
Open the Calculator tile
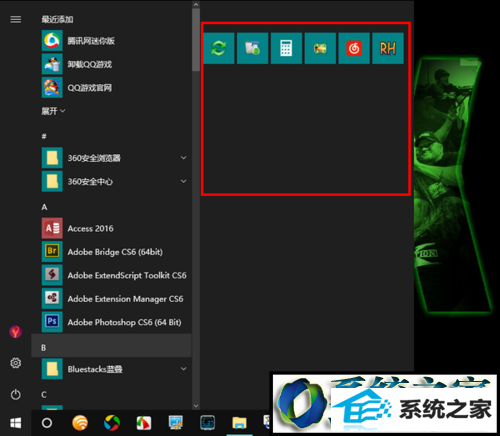(x=286, y=48)
